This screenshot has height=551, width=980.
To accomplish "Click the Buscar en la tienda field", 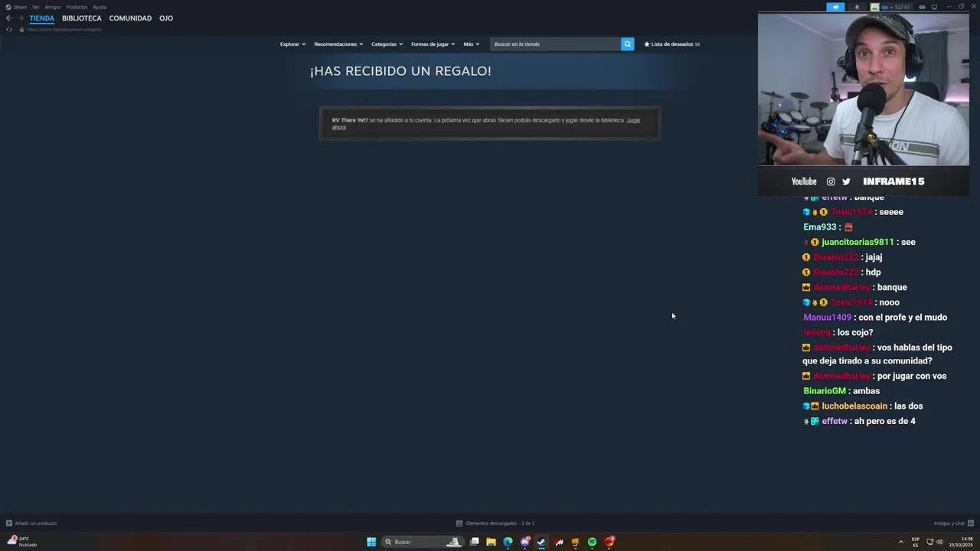I will (x=556, y=44).
